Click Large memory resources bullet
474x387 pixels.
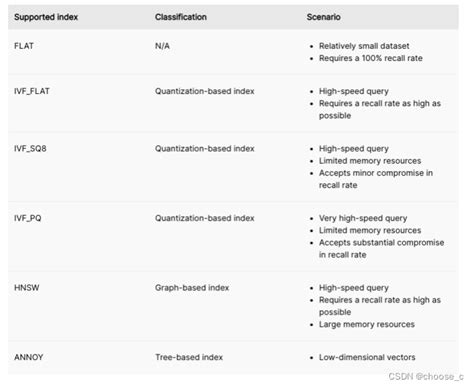pos(367,324)
